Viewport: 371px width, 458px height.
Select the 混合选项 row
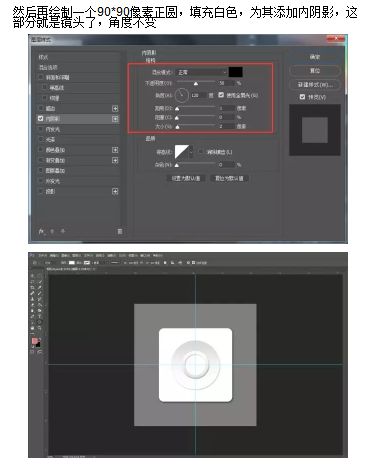78,67
